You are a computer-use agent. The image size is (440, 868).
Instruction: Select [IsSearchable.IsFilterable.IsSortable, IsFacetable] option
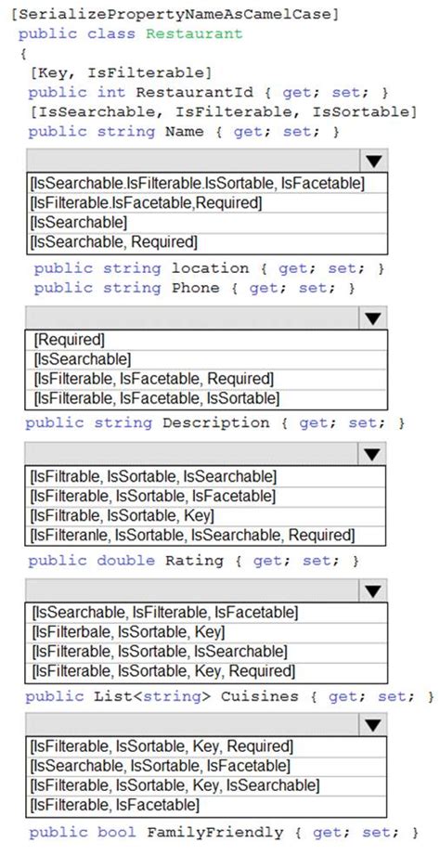pos(207,183)
